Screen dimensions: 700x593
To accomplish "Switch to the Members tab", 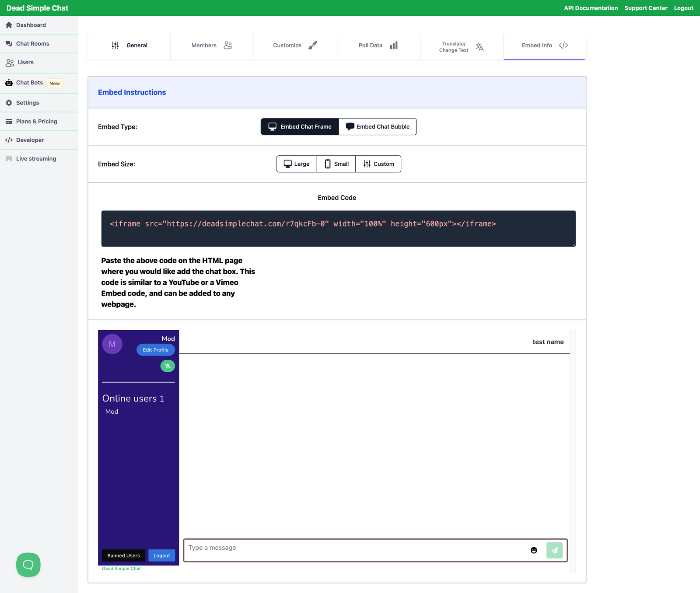I will click(x=212, y=45).
